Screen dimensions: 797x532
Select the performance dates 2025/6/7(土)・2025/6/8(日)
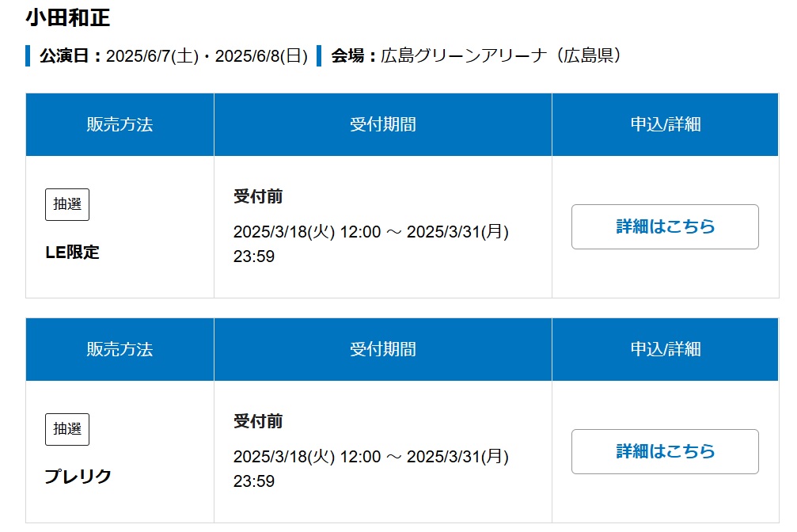pyautogui.click(x=207, y=56)
